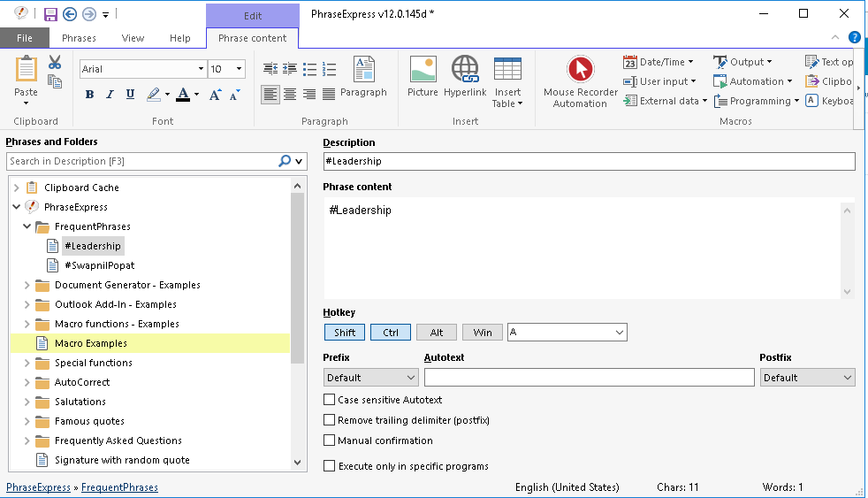Apply numbered list formatting
The height and width of the screenshot is (498, 868).
(x=329, y=69)
